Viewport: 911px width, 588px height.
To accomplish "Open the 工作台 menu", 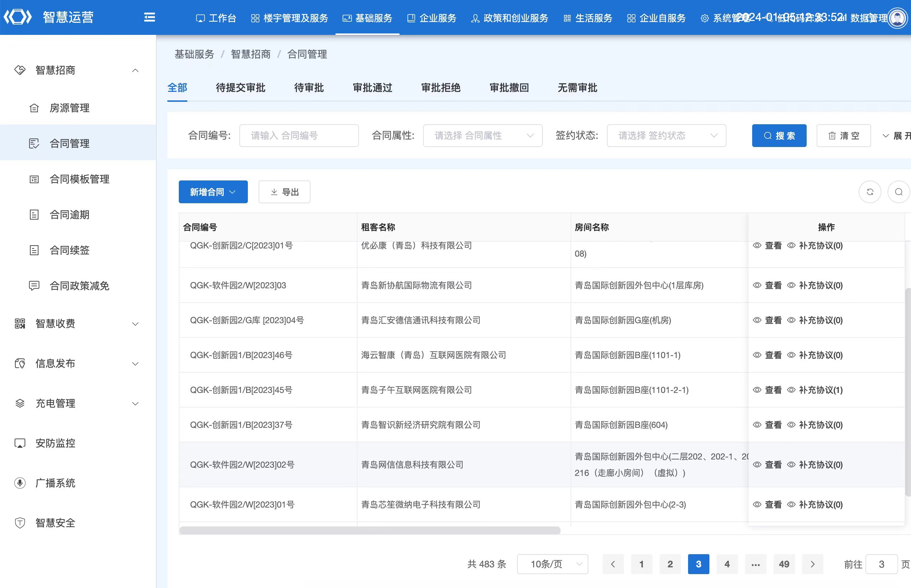I will [x=216, y=18].
